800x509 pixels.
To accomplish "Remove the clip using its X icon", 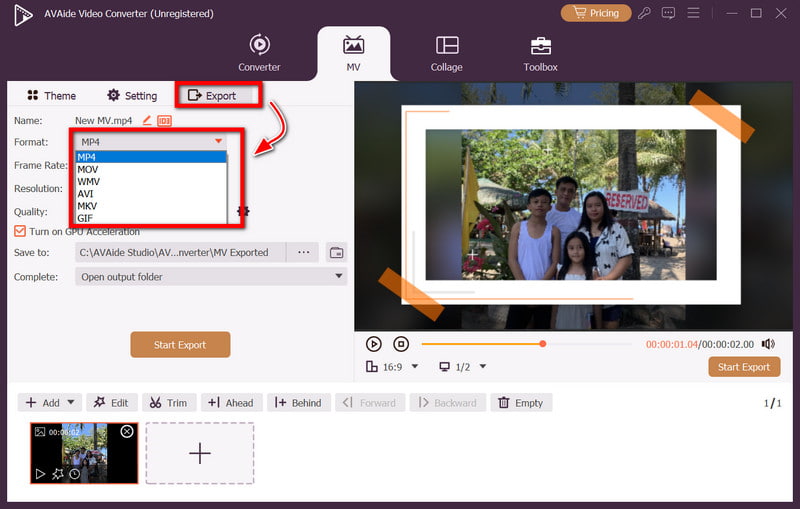I will [x=127, y=432].
